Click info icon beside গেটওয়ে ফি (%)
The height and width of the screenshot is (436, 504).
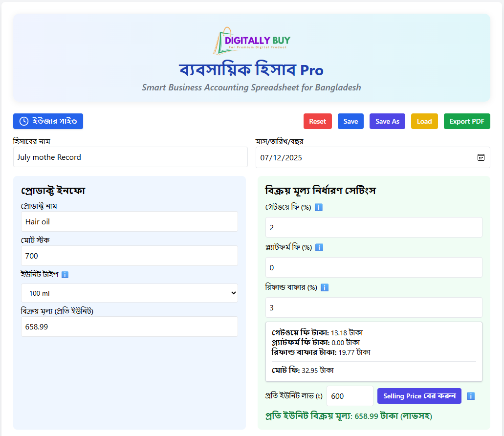[x=319, y=207]
